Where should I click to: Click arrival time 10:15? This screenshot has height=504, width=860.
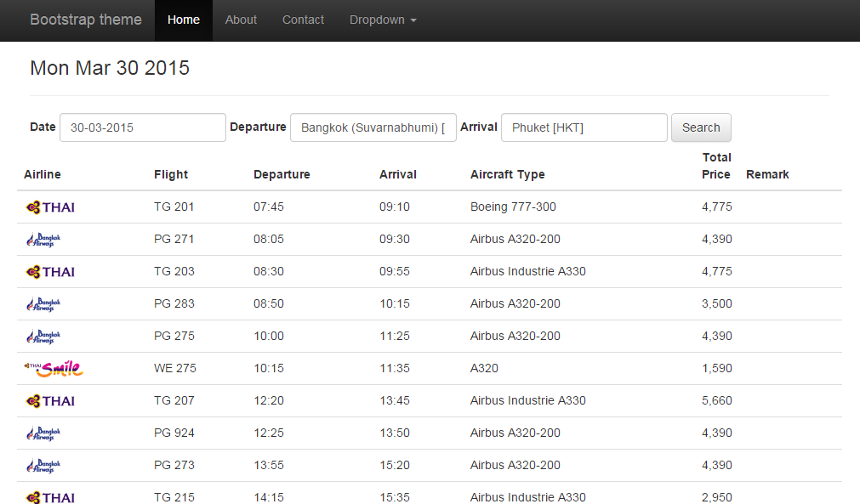pyautogui.click(x=395, y=303)
